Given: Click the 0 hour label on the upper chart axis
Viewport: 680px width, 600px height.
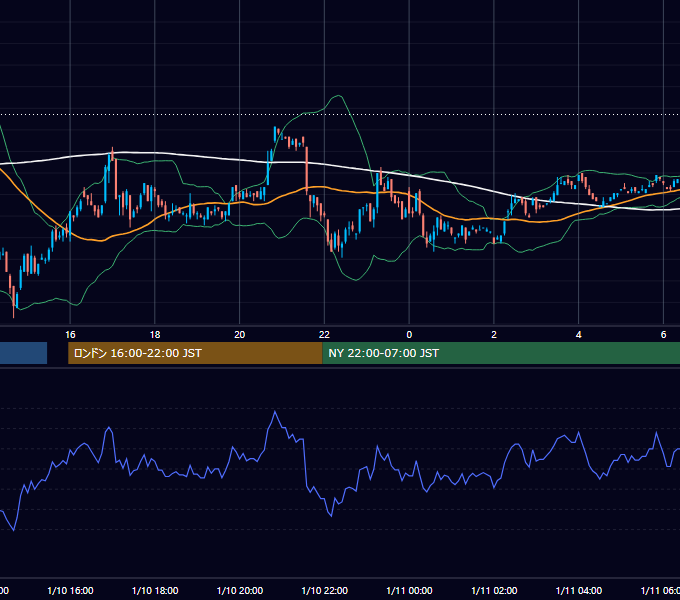Looking at the screenshot, I should (409, 335).
